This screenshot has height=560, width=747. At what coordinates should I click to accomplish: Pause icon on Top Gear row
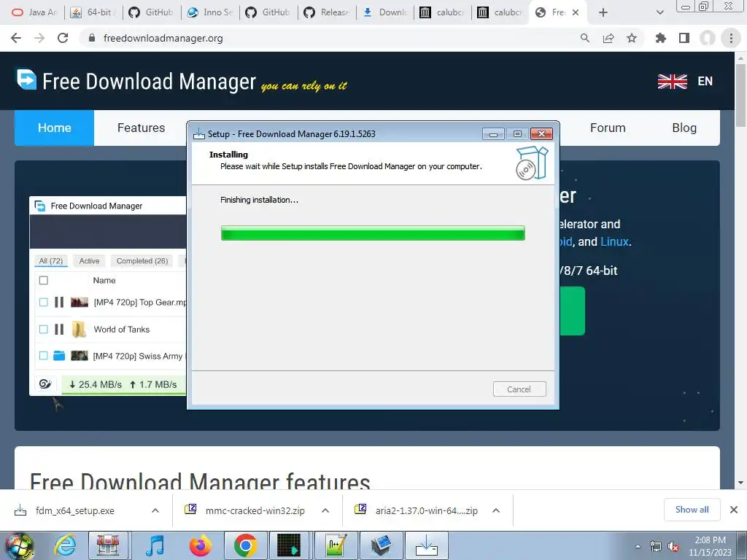[x=59, y=302]
